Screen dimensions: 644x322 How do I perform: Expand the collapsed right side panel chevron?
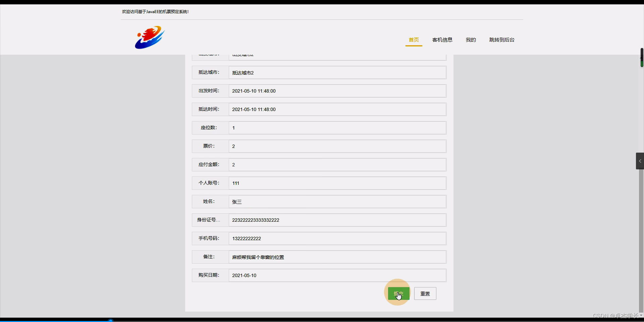click(x=640, y=161)
